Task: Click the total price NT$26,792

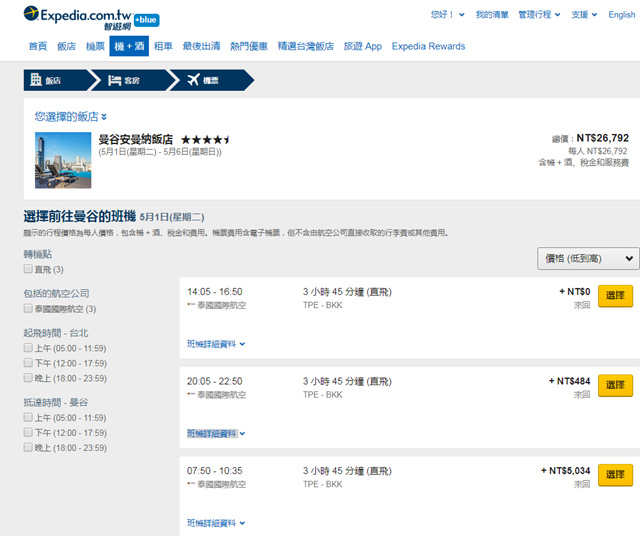Action: [603, 138]
